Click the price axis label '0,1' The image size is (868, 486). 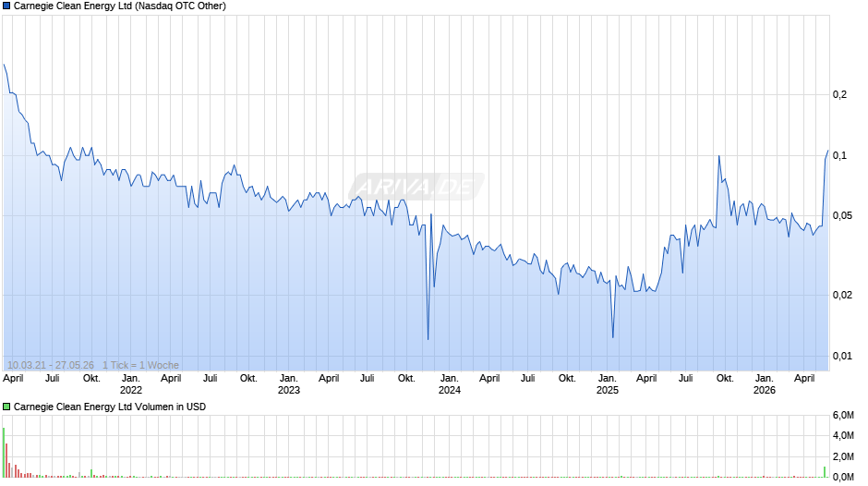[x=839, y=156]
